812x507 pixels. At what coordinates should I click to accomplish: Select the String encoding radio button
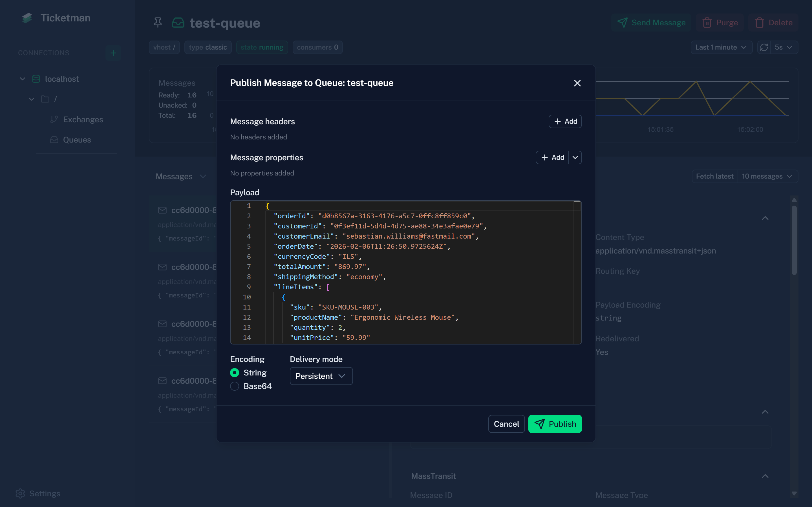[x=235, y=373]
